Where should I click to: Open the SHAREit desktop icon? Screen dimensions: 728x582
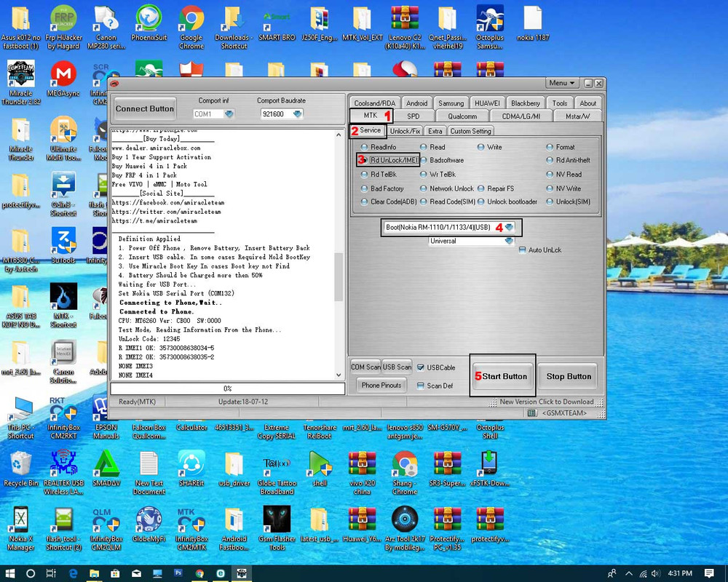[191, 469]
